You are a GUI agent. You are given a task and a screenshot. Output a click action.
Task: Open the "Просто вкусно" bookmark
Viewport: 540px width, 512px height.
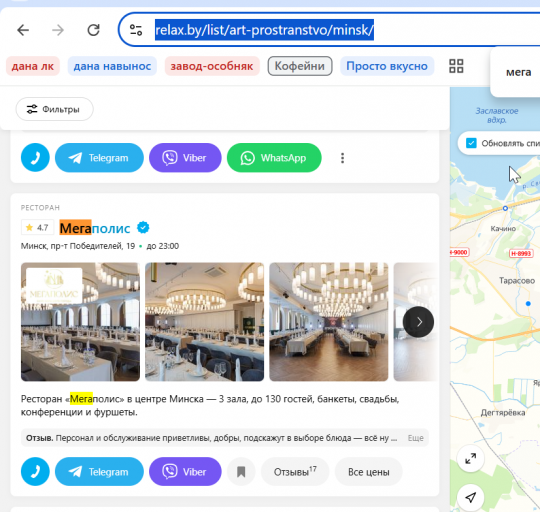(x=387, y=66)
